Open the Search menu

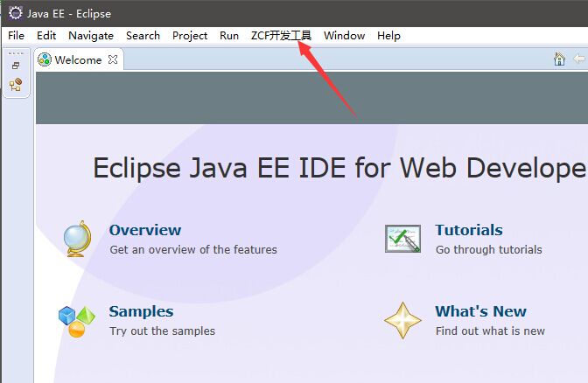pos(143,36)
